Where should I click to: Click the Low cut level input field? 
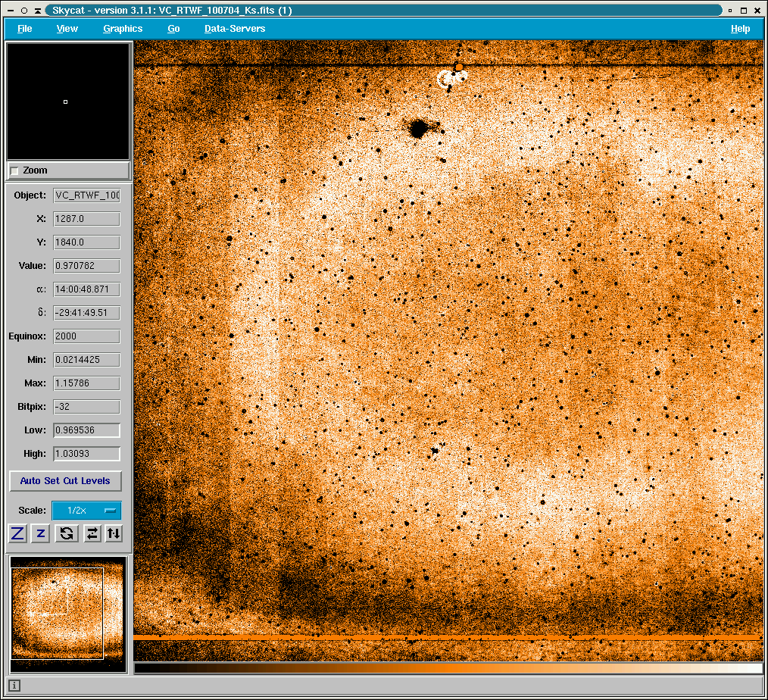pos(86,430)
